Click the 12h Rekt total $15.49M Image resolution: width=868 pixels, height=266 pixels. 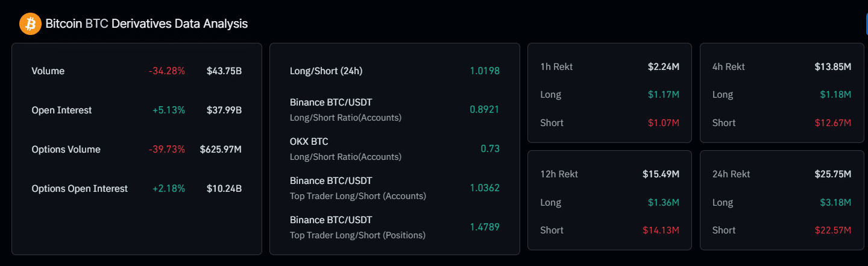point(661,174)
